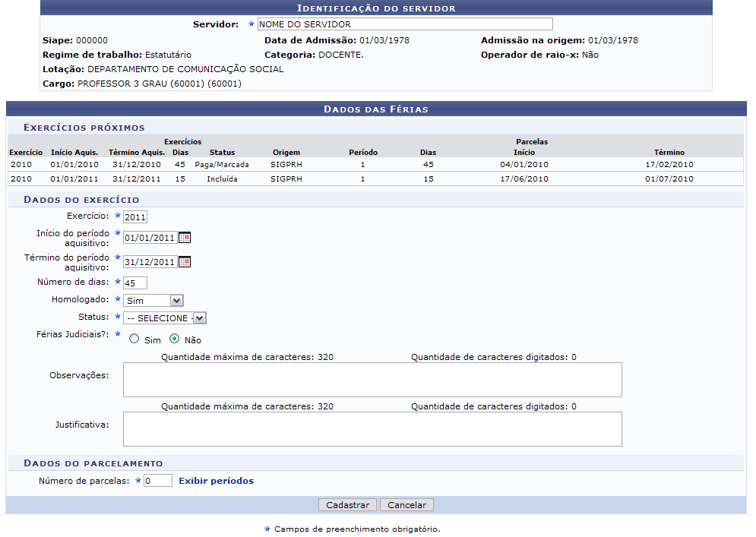
Task: Click the Exibir períodos link
Action: (x=216, y=481)
